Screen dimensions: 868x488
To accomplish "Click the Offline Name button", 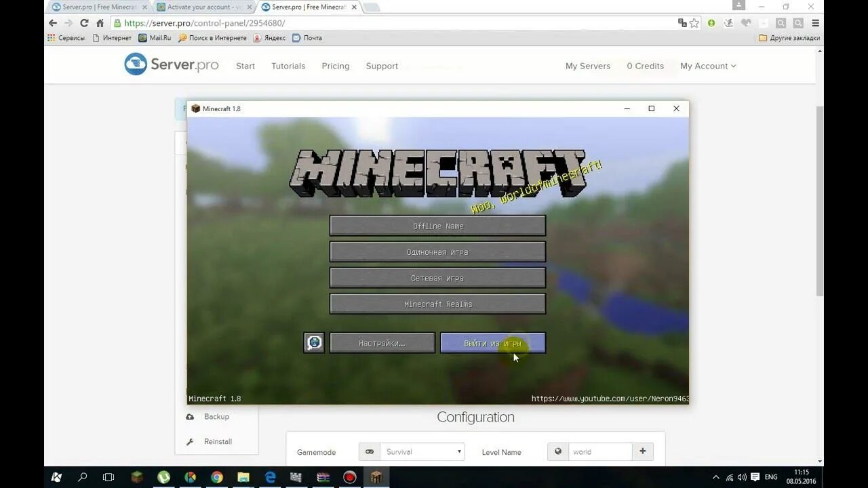I will (x=437, y=226).
